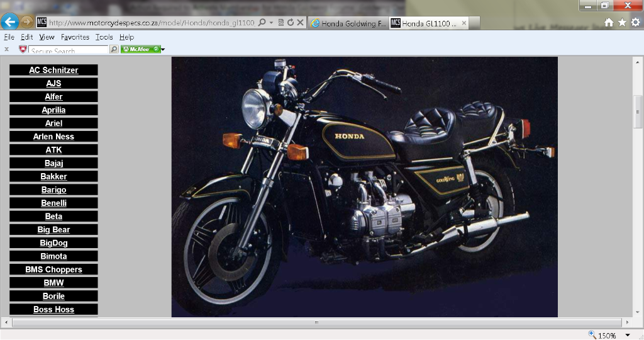
Task: Focus the Secure Search input field
Action: click(x=68, y=50)
